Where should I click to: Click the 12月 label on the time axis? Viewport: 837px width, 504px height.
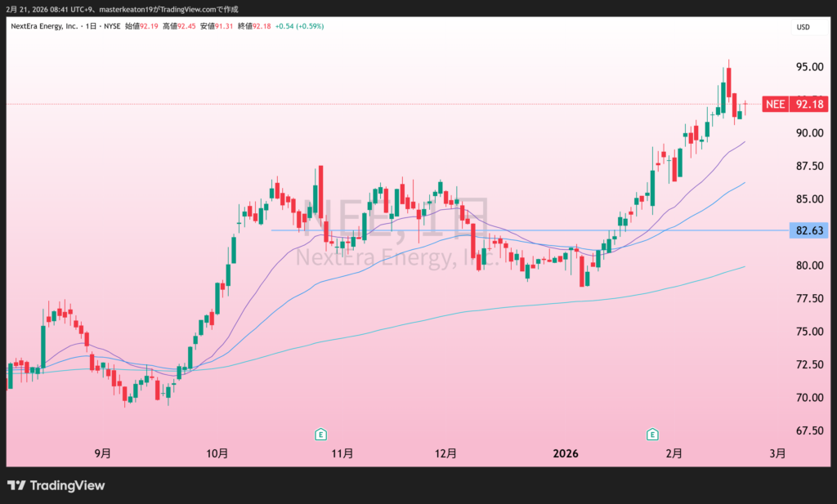[445, 453]
